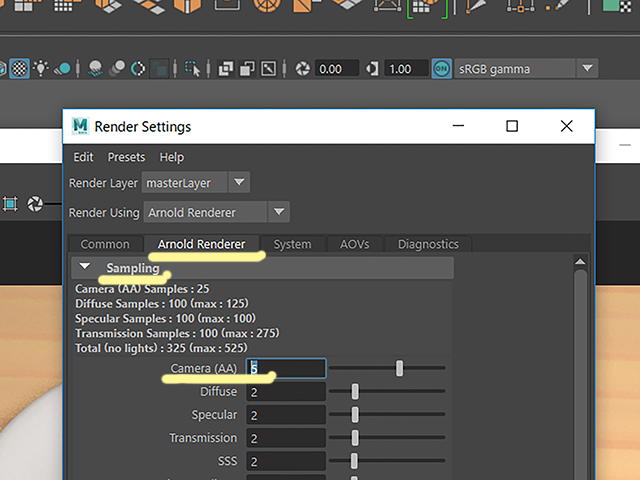Open the Help menu in Render Settings
640x480 pixels.
pyautogui.click(x=171, y=157)
